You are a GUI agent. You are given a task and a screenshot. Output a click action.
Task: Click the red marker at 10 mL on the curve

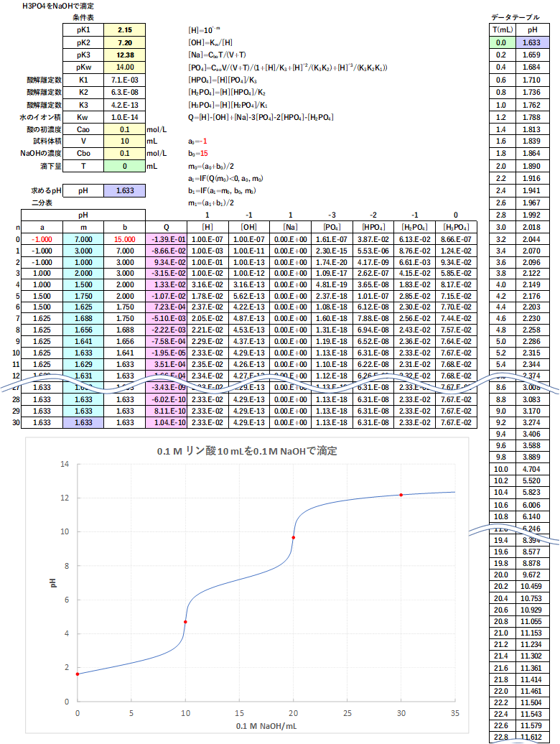click(x=185, y=622)
